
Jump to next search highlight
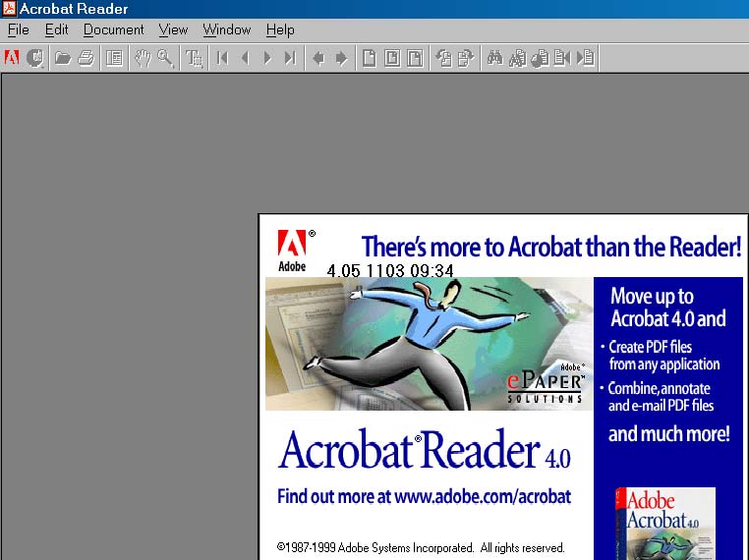tap(585, 58)
